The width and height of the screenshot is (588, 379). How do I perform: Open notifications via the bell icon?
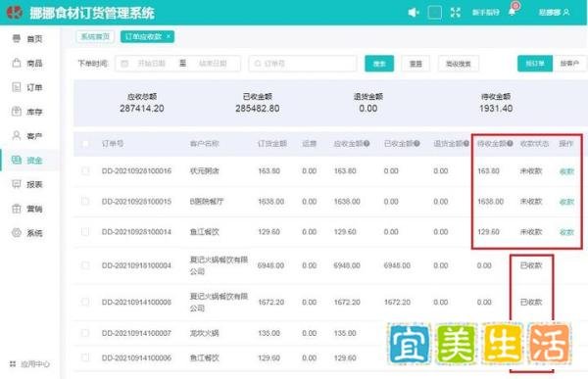point(513,12)
